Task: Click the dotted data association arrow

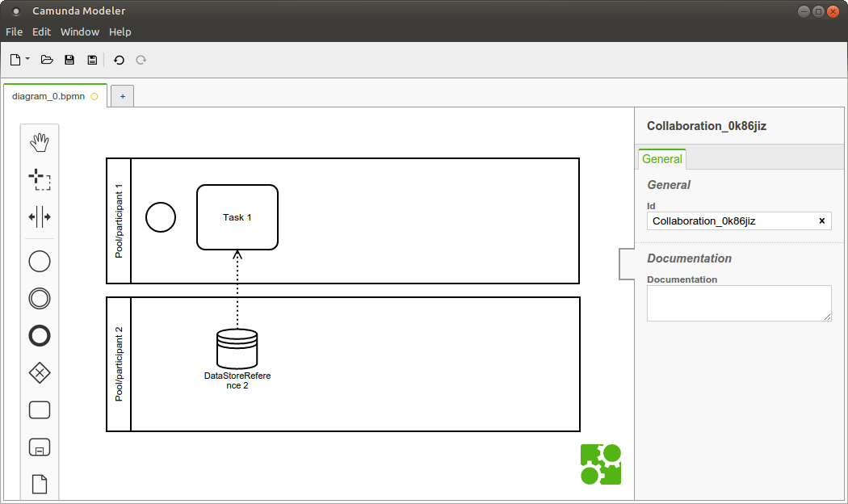Action: tap(237, 289)
